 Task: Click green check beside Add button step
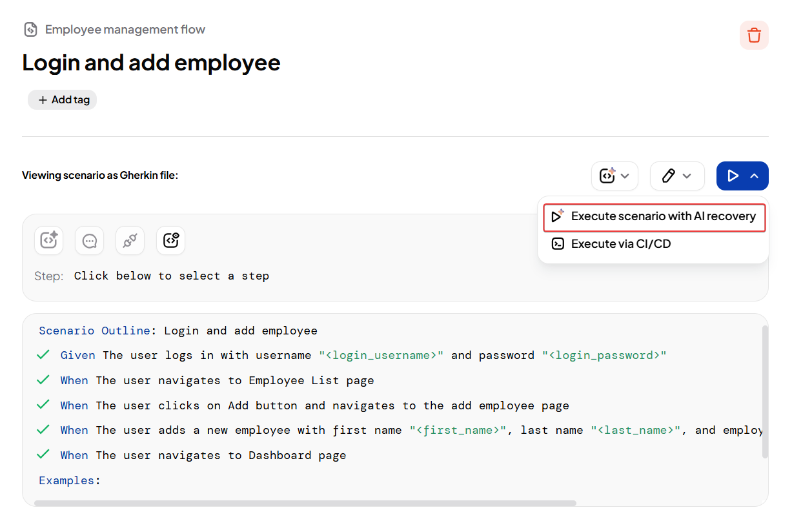point(43,405)
